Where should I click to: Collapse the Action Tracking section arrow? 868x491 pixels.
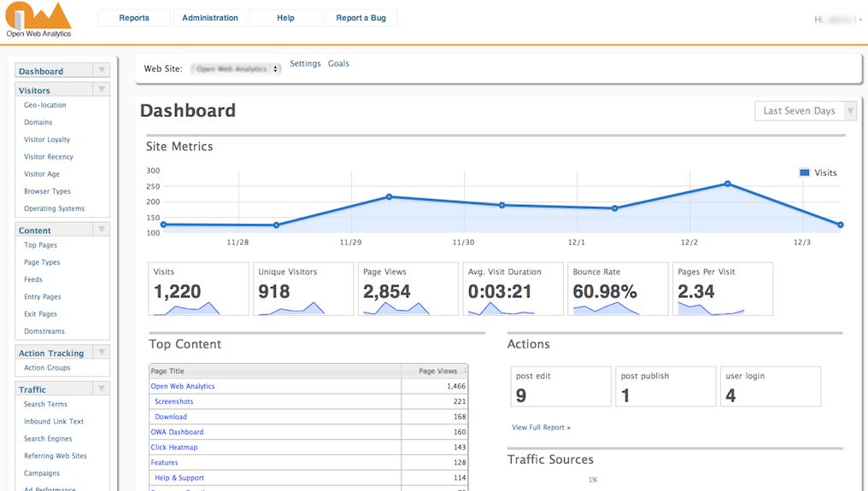pyautogui.click(x=102, y=352)
